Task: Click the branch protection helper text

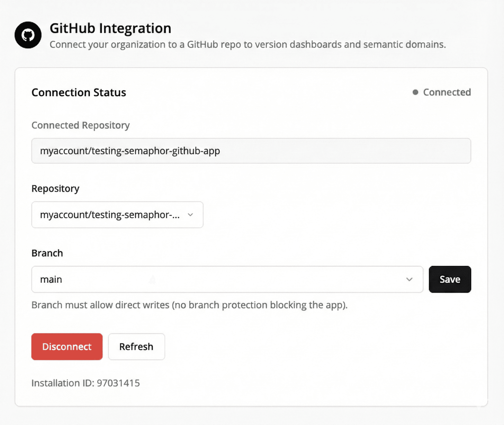Action: coord(189,305)
